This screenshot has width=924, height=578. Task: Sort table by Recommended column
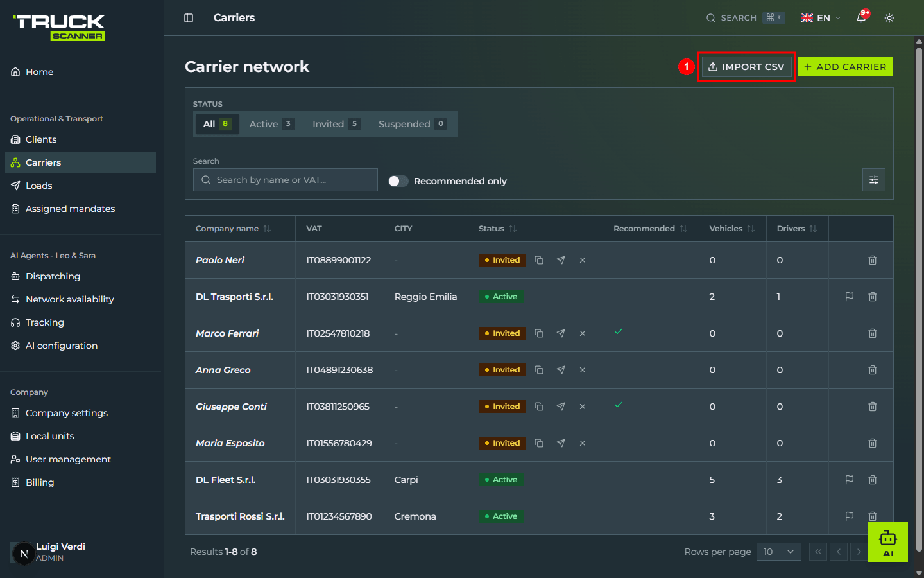650,229
